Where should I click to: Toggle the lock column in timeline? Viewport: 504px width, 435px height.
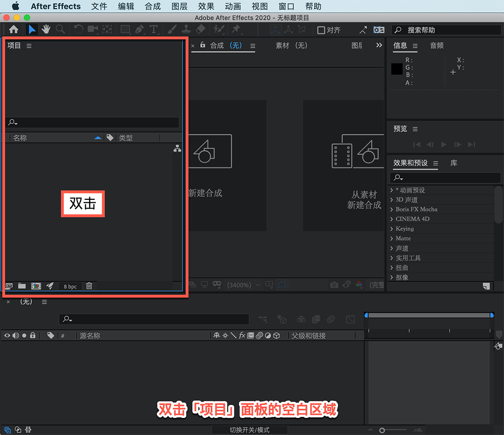33,336
